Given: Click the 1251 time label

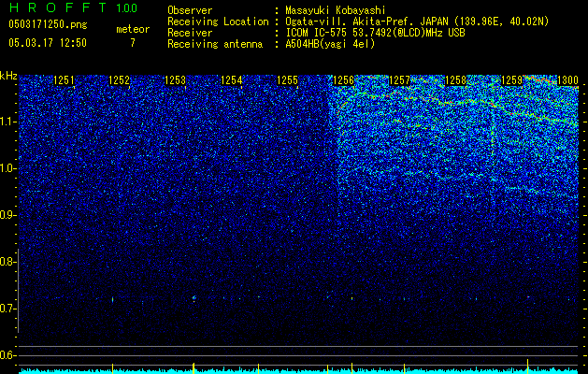Looking at the screenshot, I should pyautogui.click(x=64, y=80).
